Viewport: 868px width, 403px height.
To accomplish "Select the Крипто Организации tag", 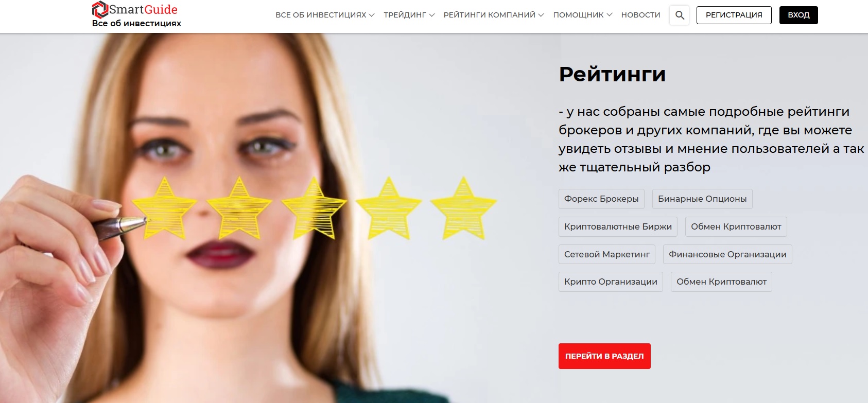I will click(611, 282).
